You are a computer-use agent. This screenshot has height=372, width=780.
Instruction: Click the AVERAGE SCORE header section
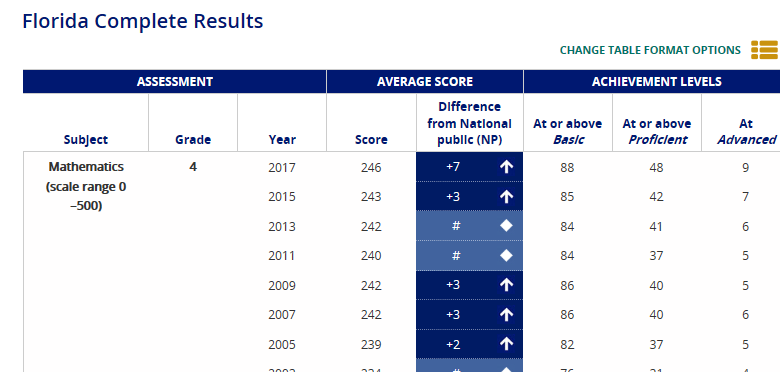(x=425, y=82)
